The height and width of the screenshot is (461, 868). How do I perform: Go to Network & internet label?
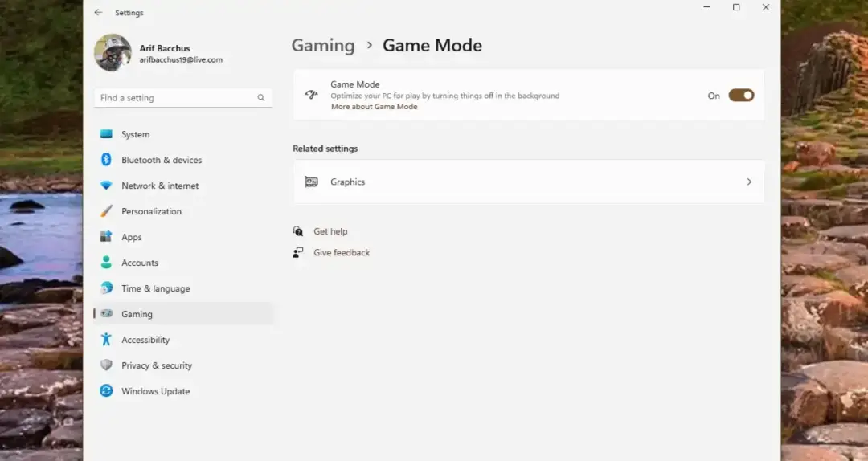coord(160,186)
